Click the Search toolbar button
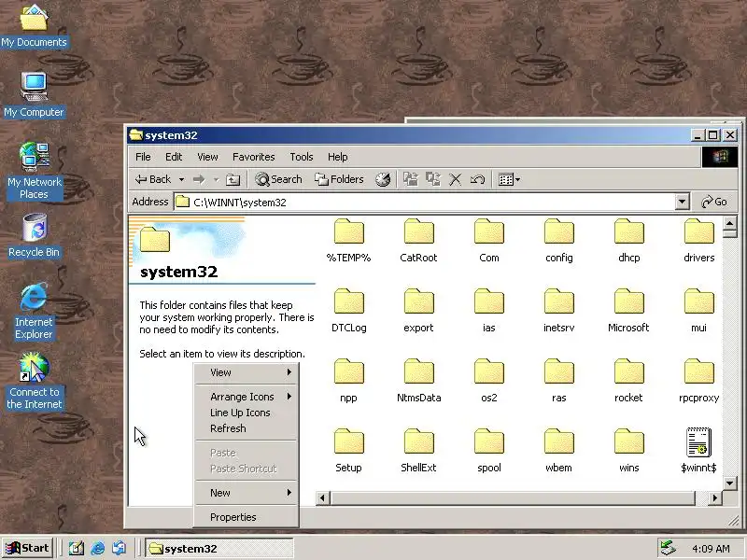Screen dimensions: 747x560 click(278, 179)
